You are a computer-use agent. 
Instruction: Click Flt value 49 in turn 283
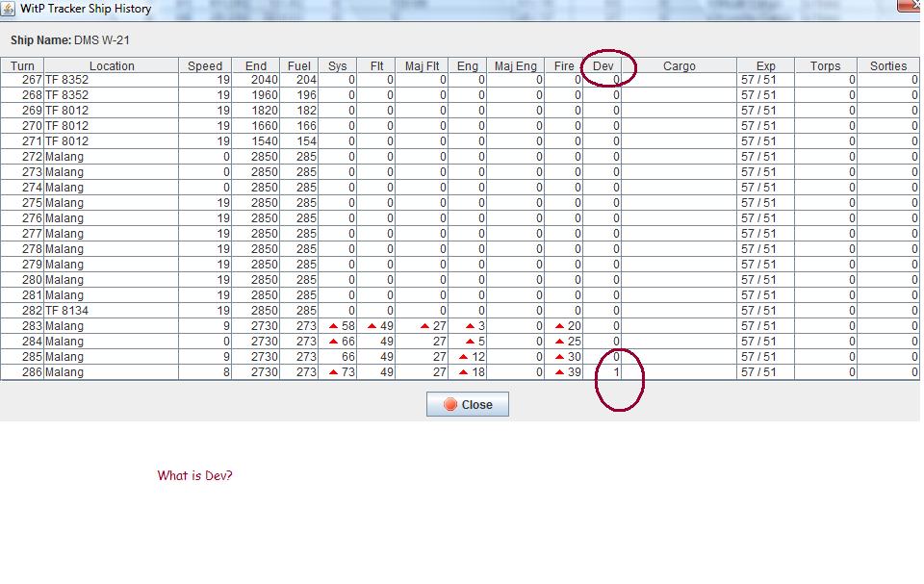coord(376,326)
